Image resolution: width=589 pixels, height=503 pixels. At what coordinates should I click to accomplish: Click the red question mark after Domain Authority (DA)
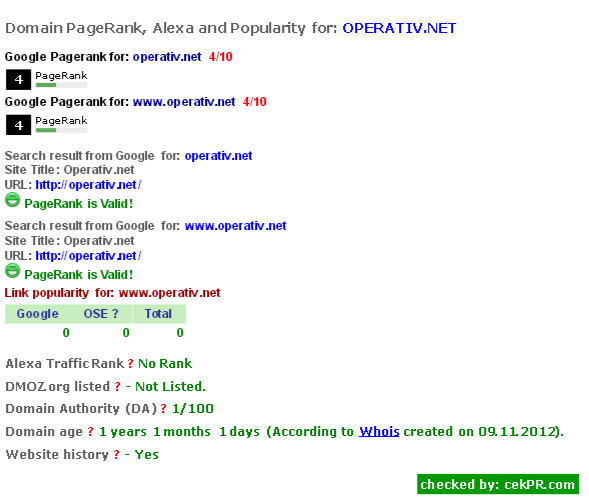[163, 409]
